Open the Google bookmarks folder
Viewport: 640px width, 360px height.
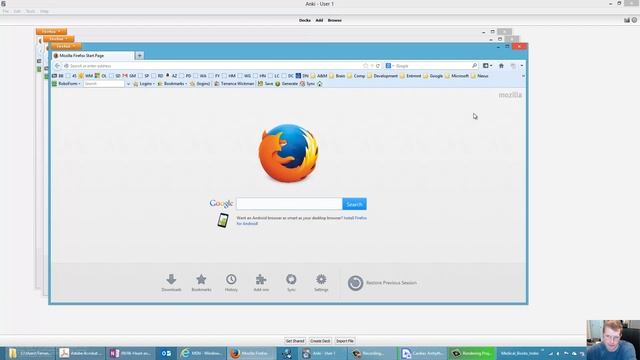tap(433, 76)
